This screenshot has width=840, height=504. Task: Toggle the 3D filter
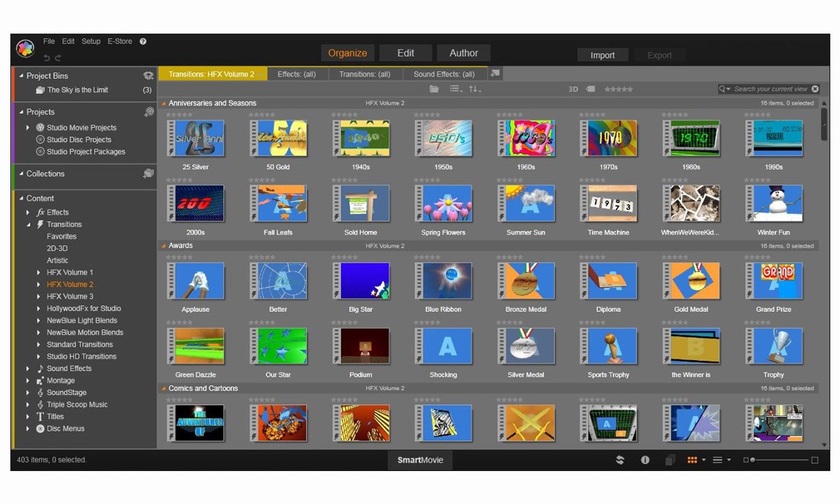(573, 89)
